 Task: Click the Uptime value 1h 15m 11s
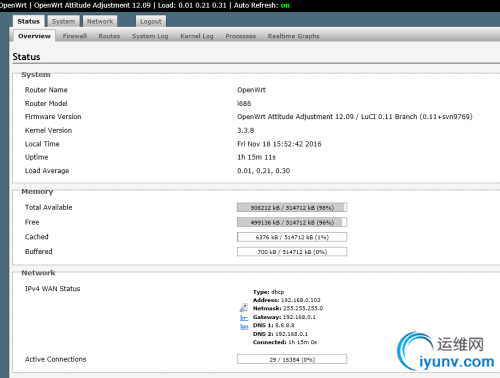[257, 157]
